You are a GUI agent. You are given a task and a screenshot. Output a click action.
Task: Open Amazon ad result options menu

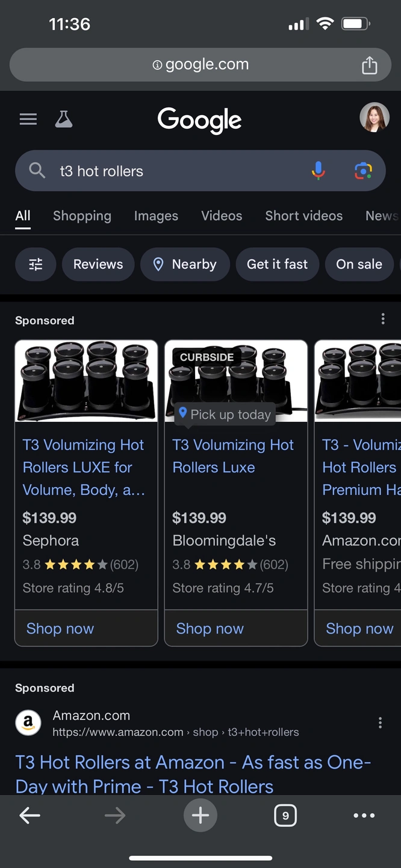380,723
